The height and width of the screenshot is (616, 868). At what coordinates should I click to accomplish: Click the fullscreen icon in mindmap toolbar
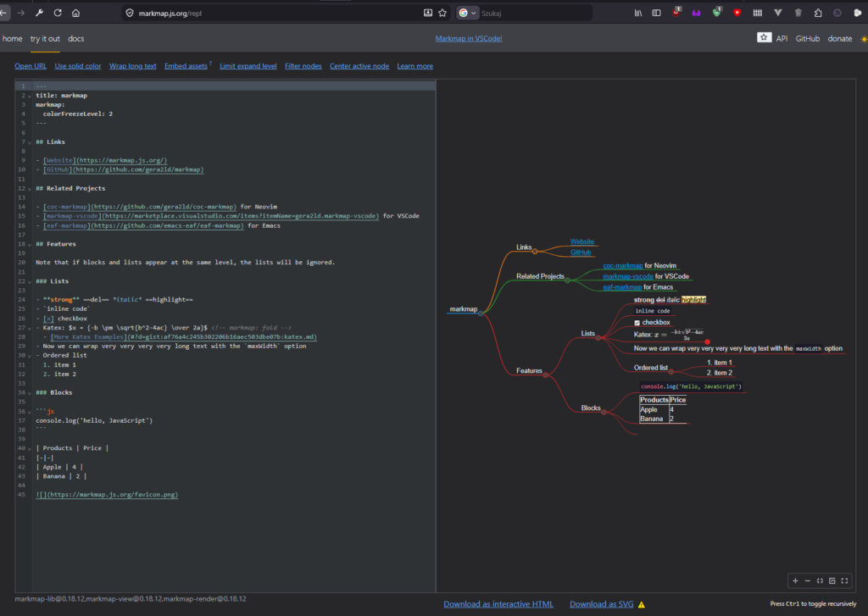coord(844,580)
